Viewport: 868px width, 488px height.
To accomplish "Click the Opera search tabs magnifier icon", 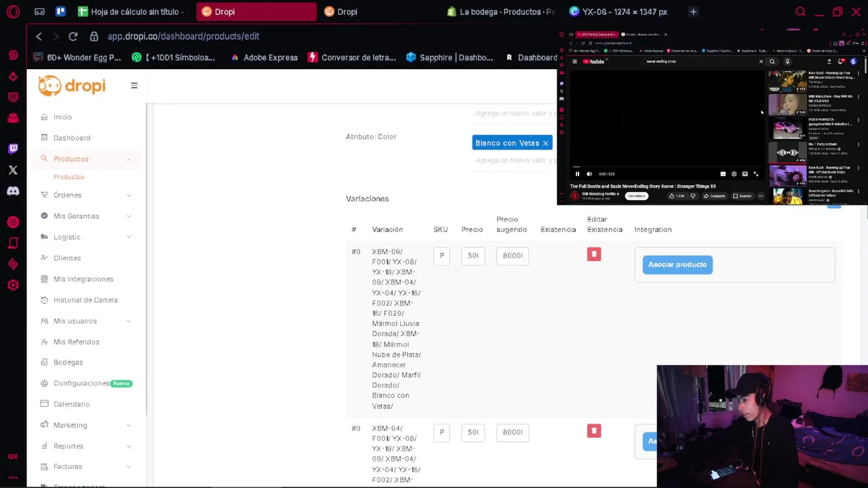I will coord(800,12).
